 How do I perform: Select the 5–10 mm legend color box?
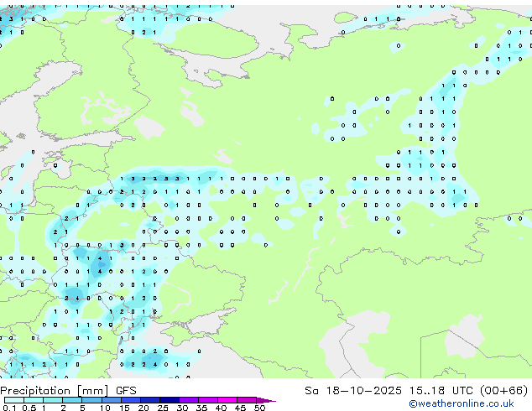[91, 400]
